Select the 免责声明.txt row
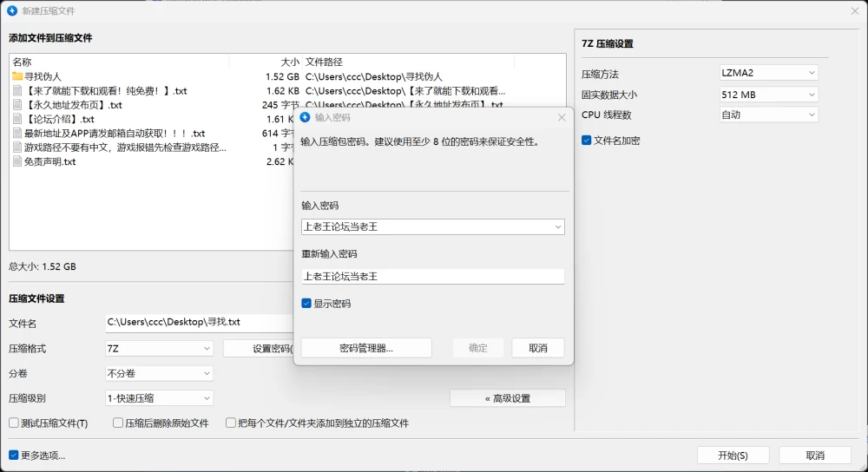 point(152,161)
